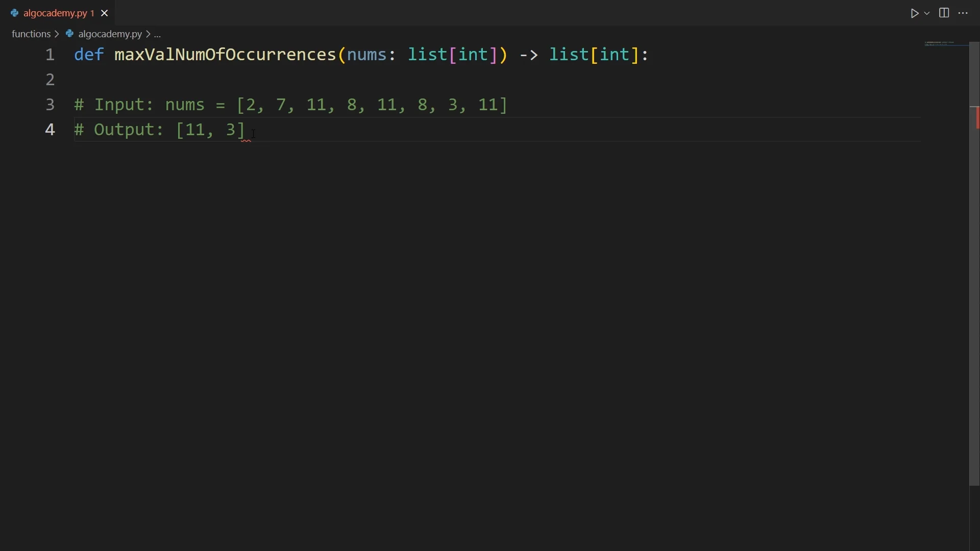Split the editor to the right
The height and width of the screenshot is (551, 980).
coord(945,13)
